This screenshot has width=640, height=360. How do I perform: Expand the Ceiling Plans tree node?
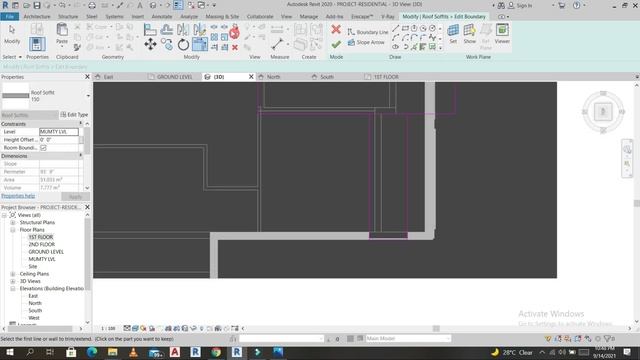pos(13,274)
